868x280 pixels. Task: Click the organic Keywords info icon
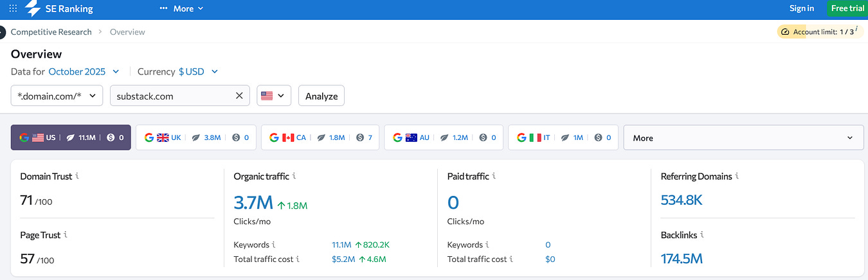coord(274,244)
